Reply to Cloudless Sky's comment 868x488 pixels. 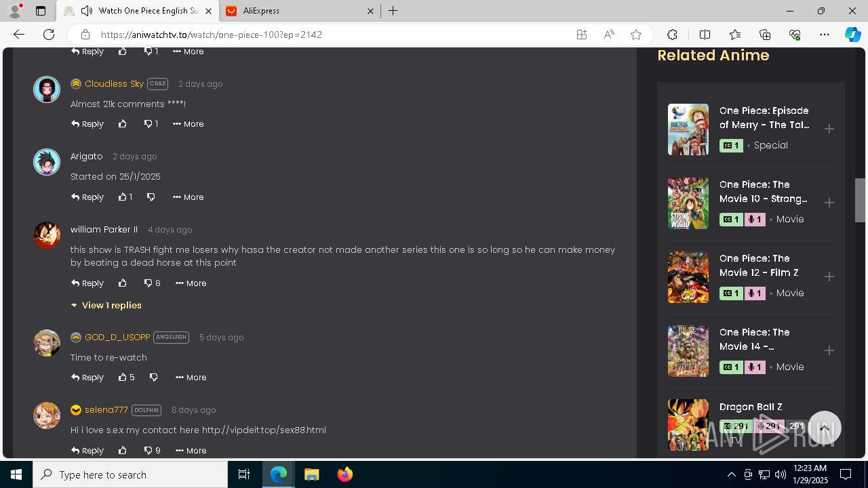point(87,124)
